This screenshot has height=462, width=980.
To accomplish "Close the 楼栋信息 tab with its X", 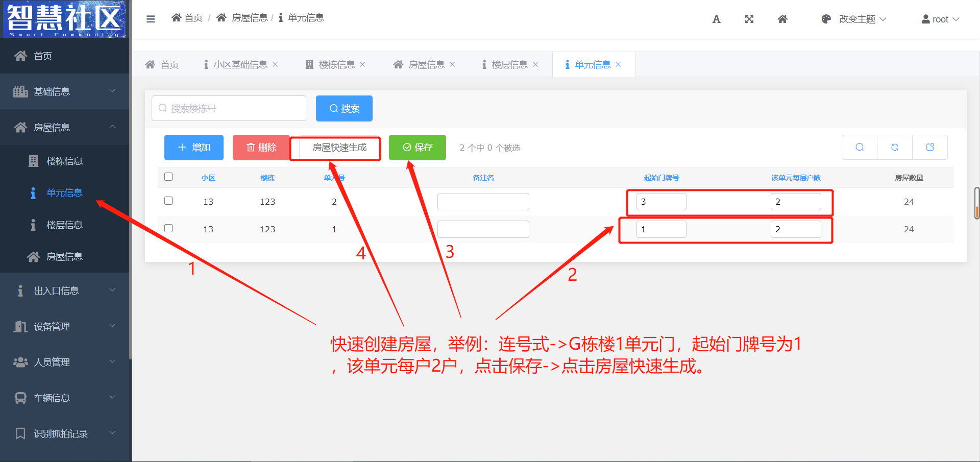I will point(363,65).
